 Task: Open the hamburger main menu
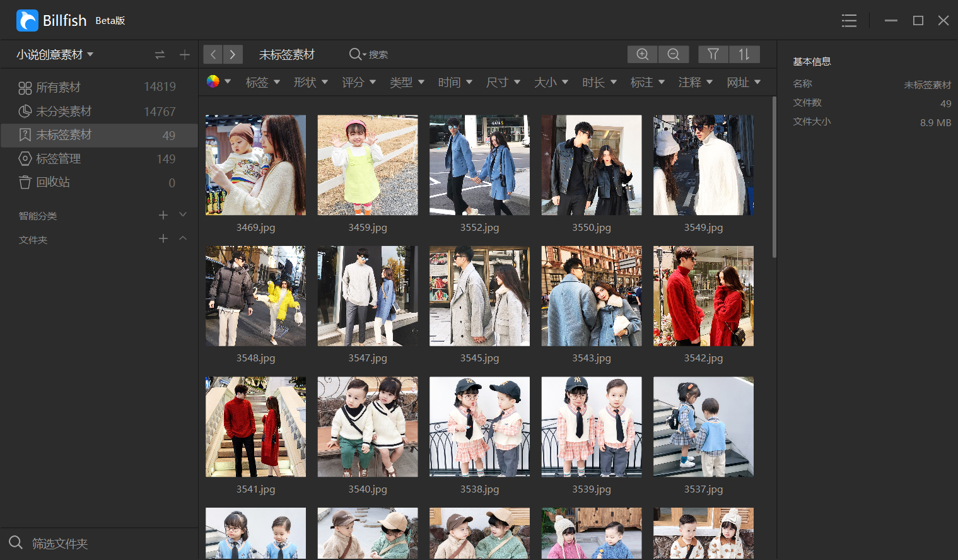[x=849, y=21]
